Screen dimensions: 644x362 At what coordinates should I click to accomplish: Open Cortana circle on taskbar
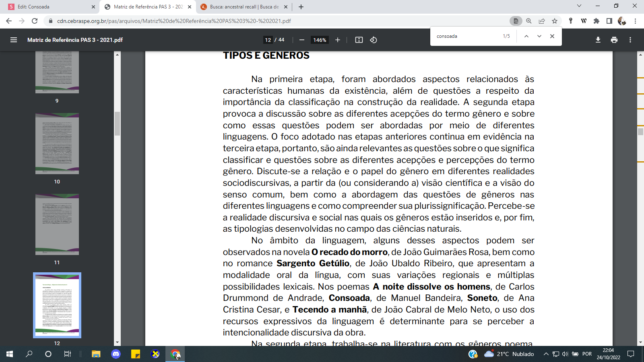pos(48,354)
